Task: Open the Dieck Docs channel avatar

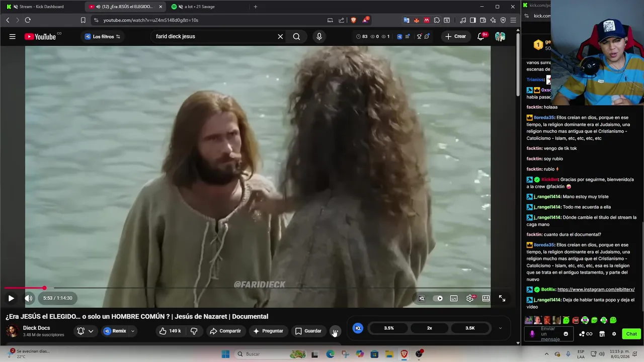Action: (x=13, y=331)
